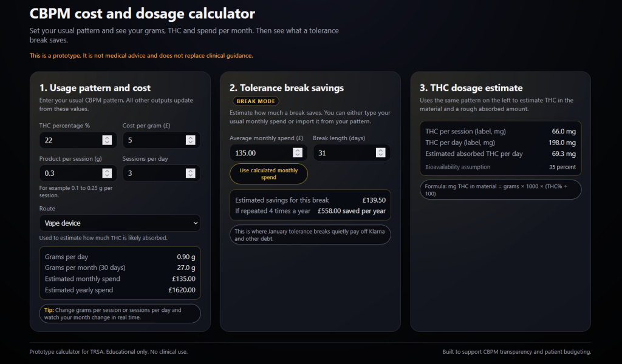This screenshot has height=364, width=622.
Task: Select the THC per session 66.0 mg value
Action: (x=564, y=131)
